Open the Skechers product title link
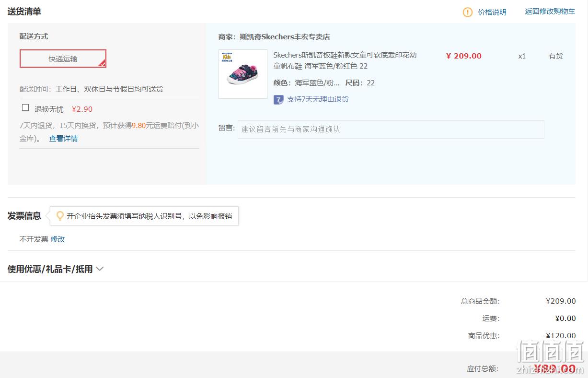The width and height of the screenshot is (588, 378). pos(345,60)
